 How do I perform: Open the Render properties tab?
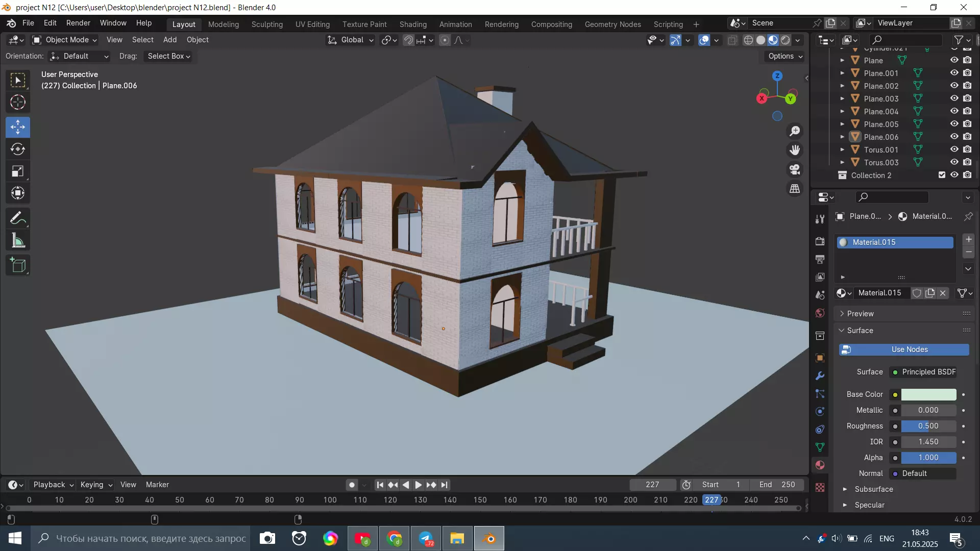tap(820, 241)
